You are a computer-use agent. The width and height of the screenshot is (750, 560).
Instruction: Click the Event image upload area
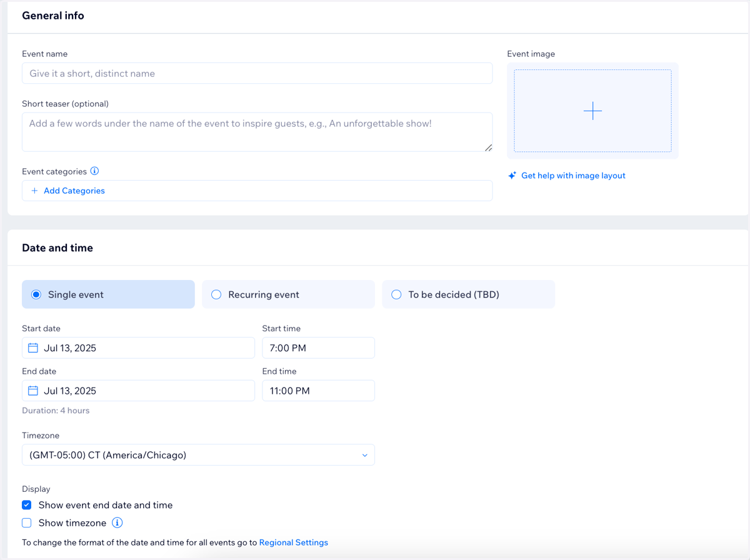(592, 111)
